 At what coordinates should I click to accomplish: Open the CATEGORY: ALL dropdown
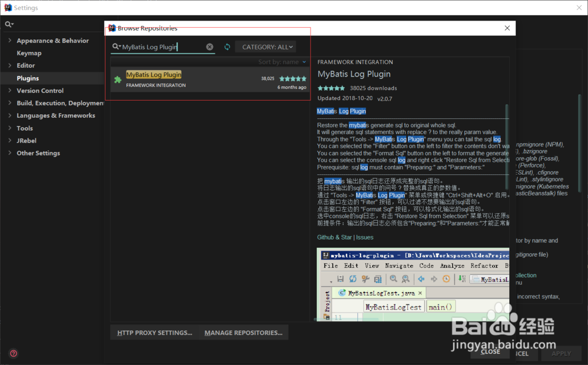coord(266,47)
